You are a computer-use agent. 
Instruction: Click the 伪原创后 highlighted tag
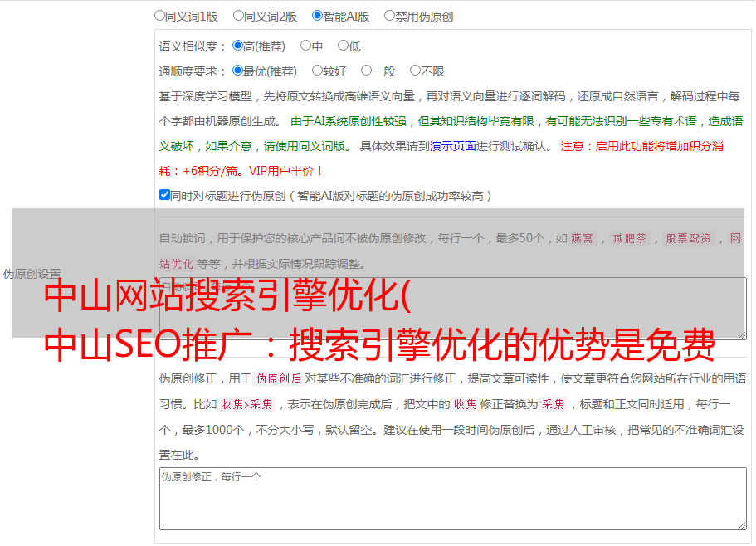(279, 378)
